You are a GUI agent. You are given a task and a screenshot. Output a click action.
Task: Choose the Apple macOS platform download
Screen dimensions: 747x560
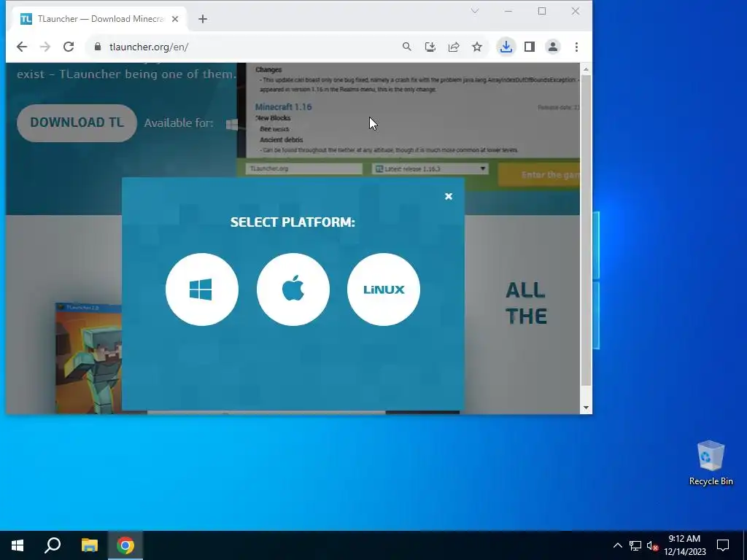(x=293, y=289)
